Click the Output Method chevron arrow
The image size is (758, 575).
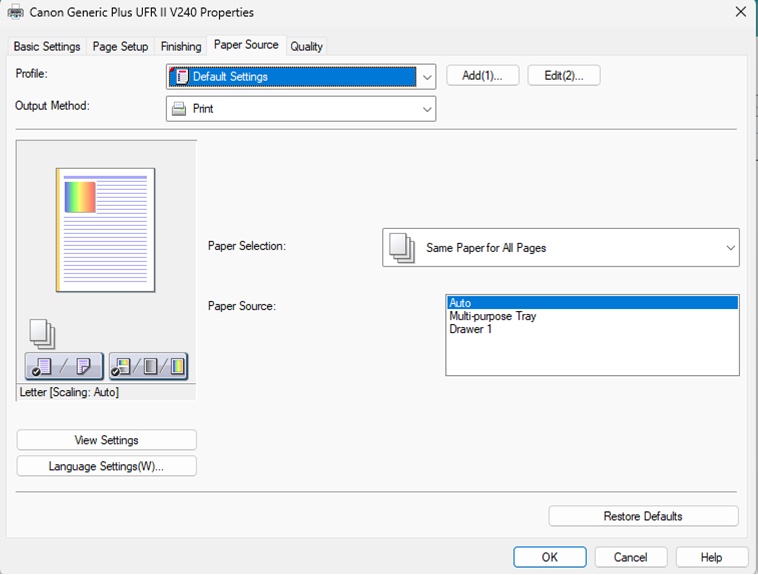[x=427, y=109]
